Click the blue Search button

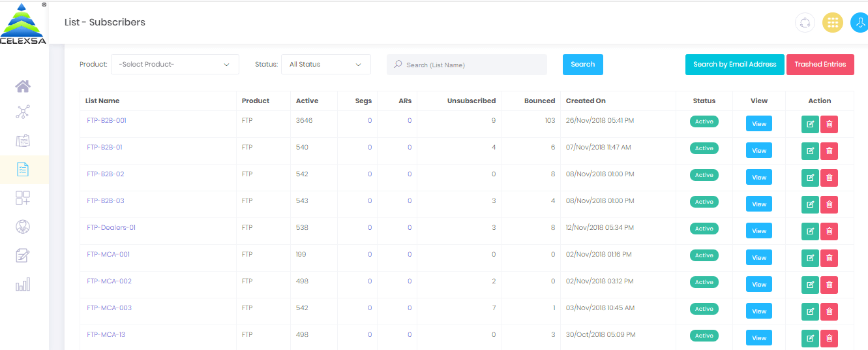[x=582, y=65]
